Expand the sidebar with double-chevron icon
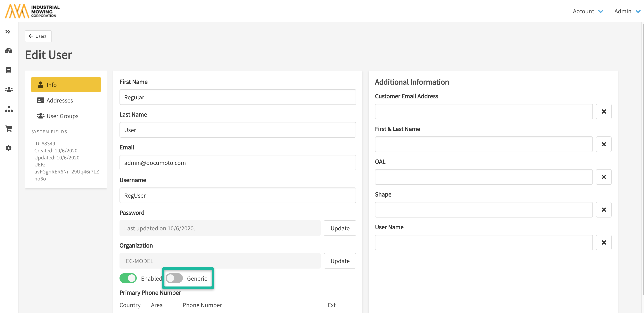The height and width of the screenshot is (313, 644). [x=8, y=31]
